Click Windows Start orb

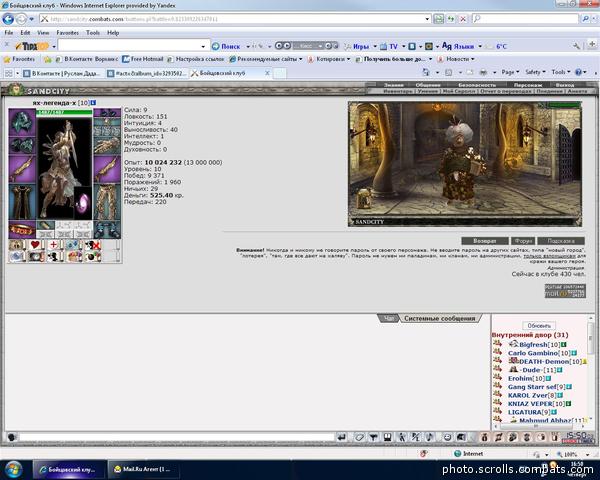click(14, 469)
